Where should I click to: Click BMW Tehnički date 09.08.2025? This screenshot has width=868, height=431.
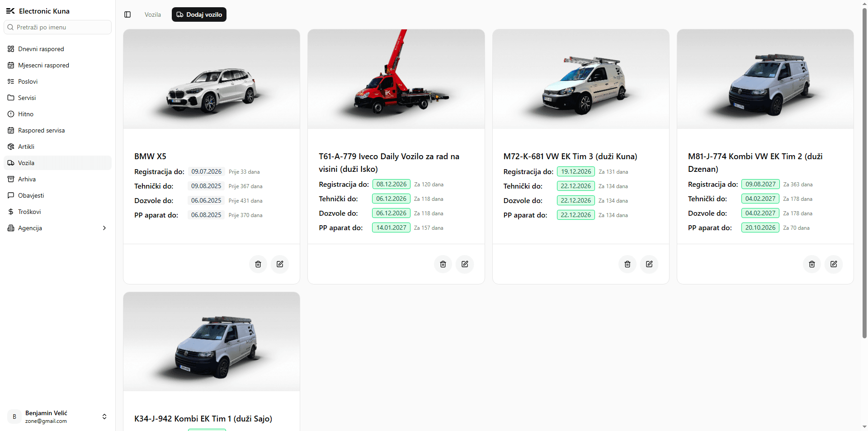pos(206,186)
